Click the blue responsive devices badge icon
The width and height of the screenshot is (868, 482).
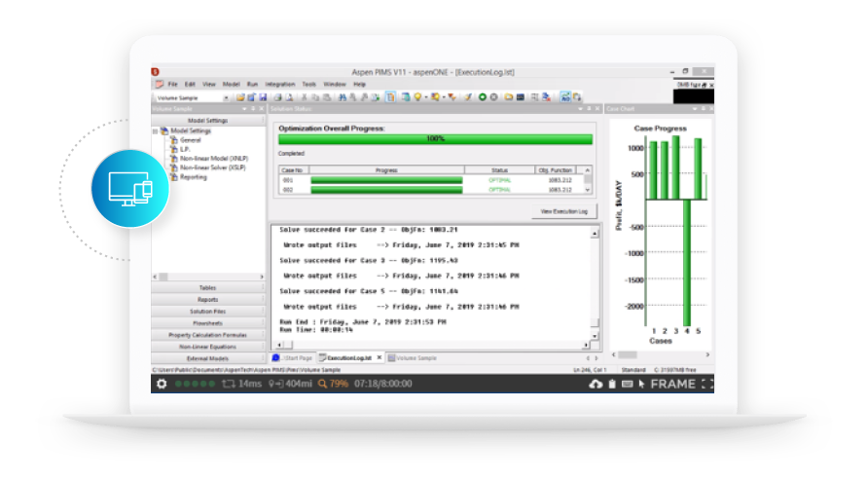(x=129, y=186)
